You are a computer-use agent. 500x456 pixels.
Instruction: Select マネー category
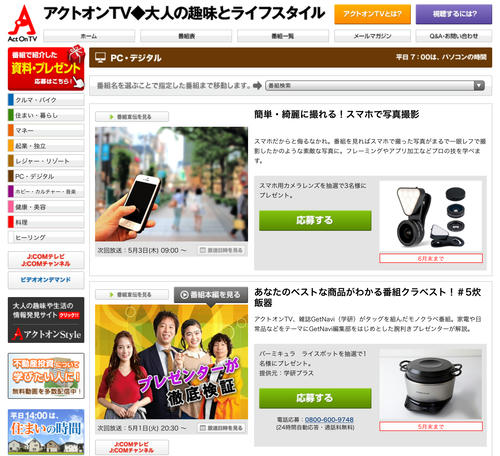pos(46,130)
